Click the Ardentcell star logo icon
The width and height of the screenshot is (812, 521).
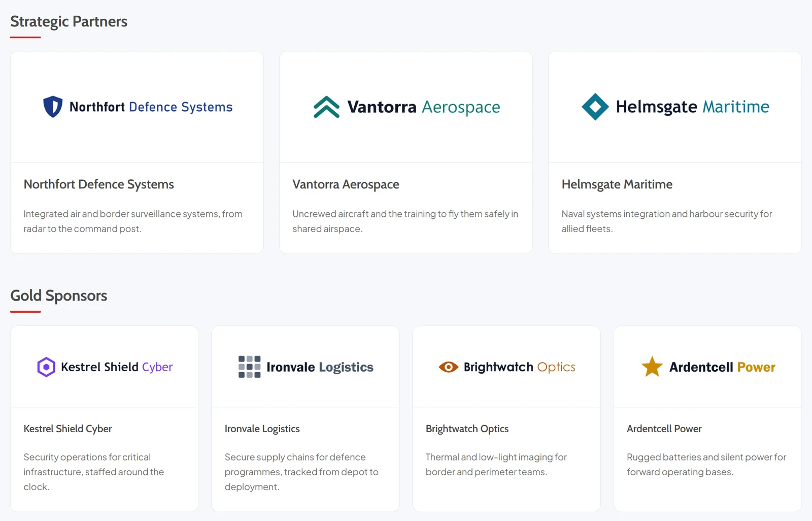click(652, 366)
